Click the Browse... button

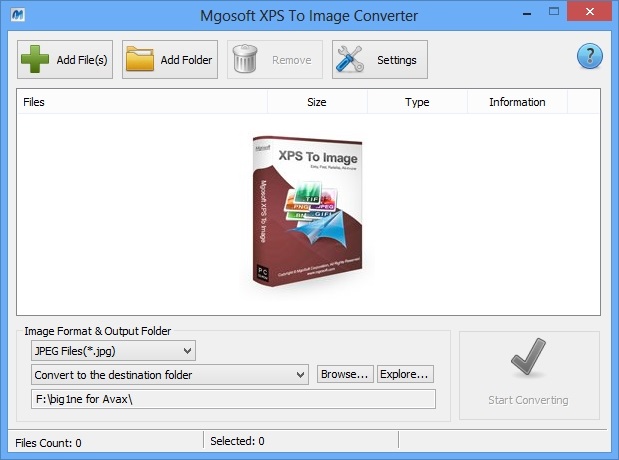click(345, 374)
